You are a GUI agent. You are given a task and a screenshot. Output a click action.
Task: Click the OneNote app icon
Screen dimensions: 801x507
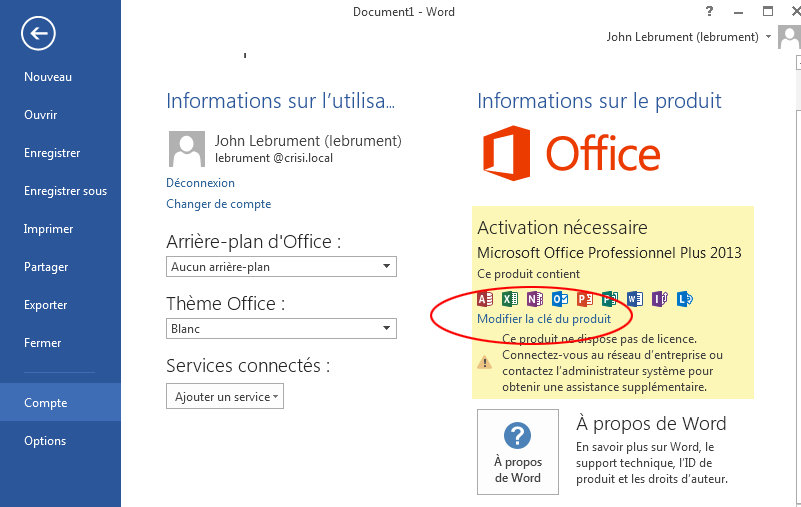tap(535, 298)
